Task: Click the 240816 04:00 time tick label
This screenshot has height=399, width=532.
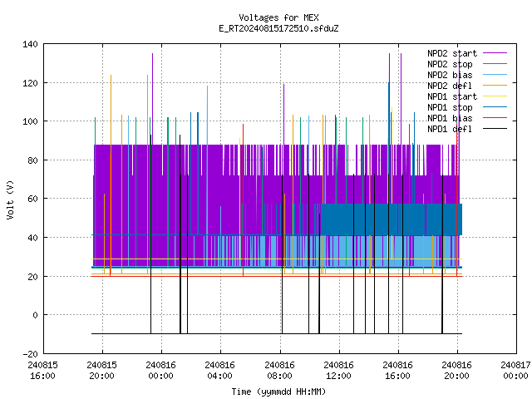Action: pos(219,370)
